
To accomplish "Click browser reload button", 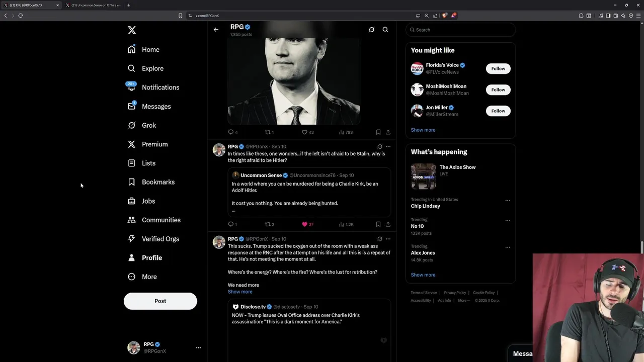I will (21, 16).
